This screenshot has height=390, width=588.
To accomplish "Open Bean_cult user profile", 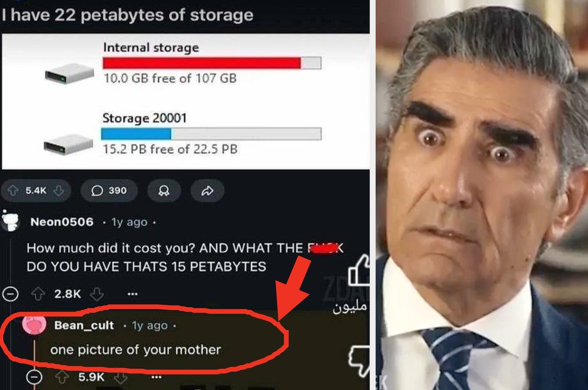I will pos(84,325).
